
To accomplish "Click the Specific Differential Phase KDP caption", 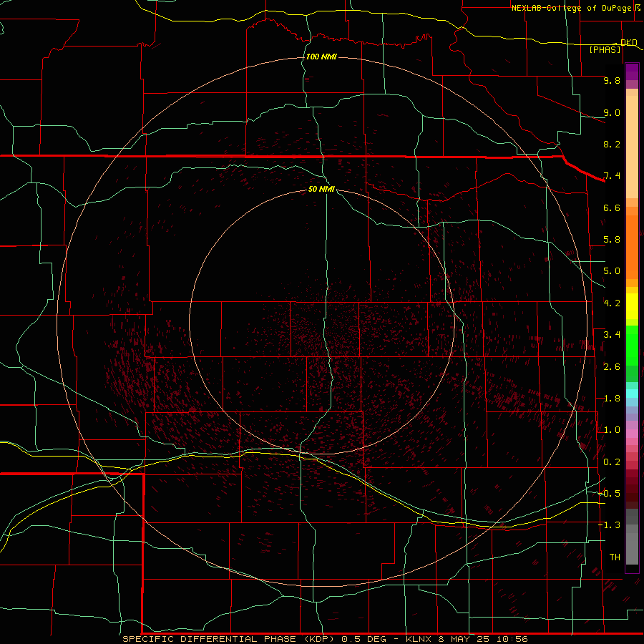I will coord(325,639).
